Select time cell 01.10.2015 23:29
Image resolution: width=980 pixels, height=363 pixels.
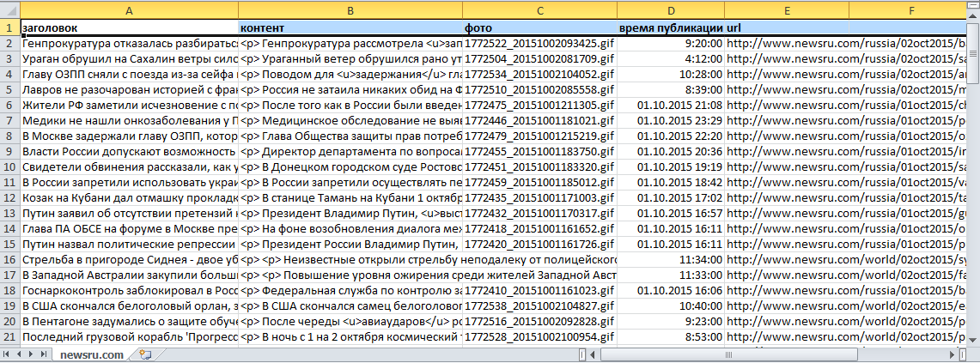[x=672, y=121]
